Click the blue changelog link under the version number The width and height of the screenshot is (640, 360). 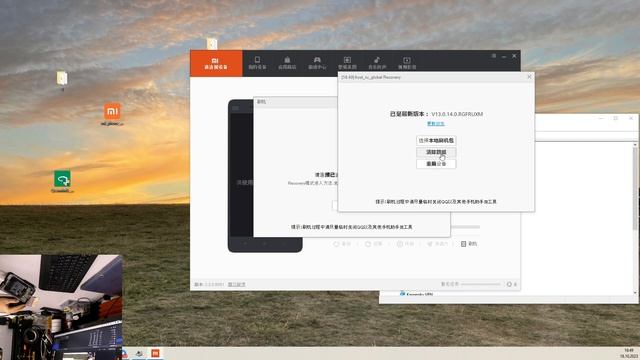pos(436,124)
